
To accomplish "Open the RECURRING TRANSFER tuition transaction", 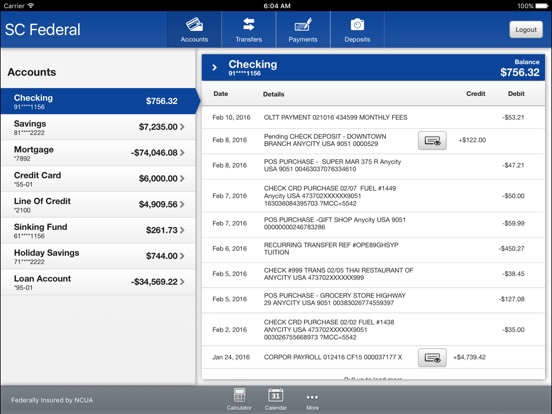I will [373, 250].
